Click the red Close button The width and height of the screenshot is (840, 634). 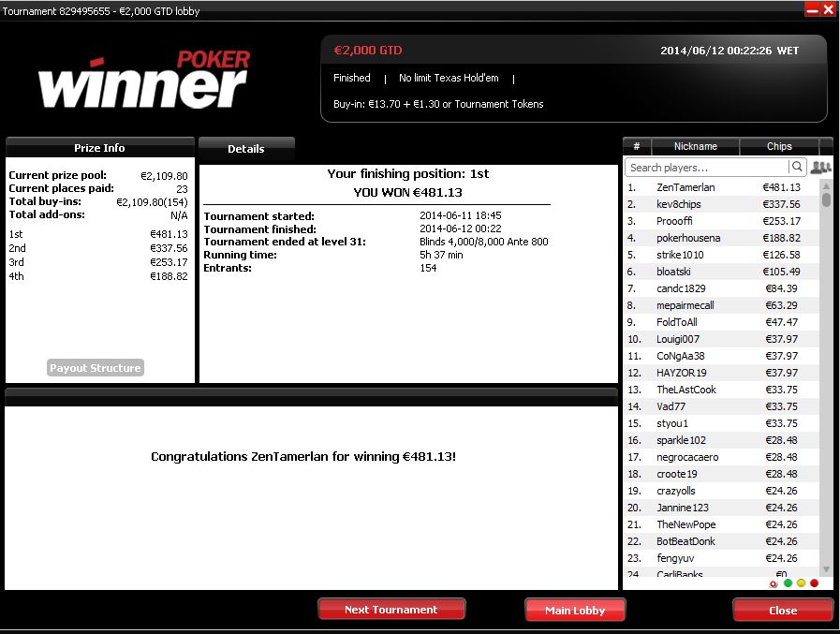click(783, 610)
